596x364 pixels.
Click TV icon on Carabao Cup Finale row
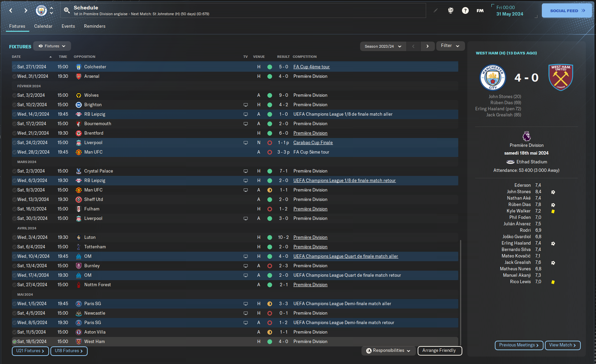point(245,142)
